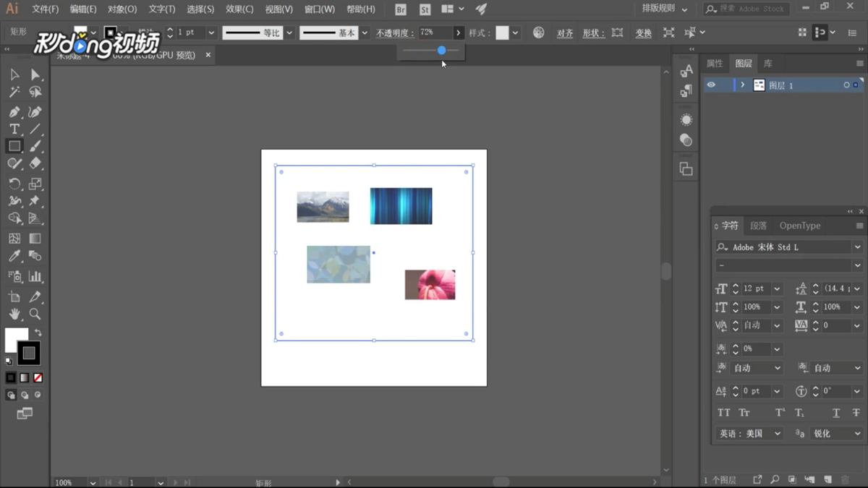Select the Eyedropper tool

(x=14, y=256)
